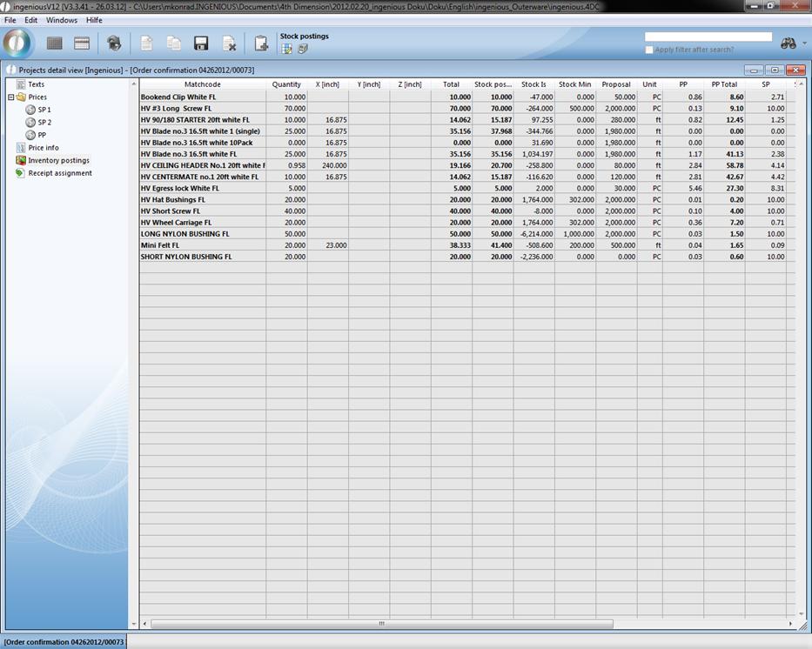812x649 pixels.
Task: Click the save floppy disk icon
Action: point(201,43)
